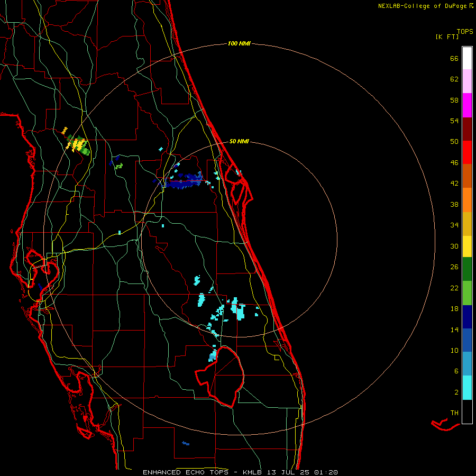The width and height of the screenshot is (476, 476).
Task: Click the legend value "66"
Action: click(x=454, y=58)
